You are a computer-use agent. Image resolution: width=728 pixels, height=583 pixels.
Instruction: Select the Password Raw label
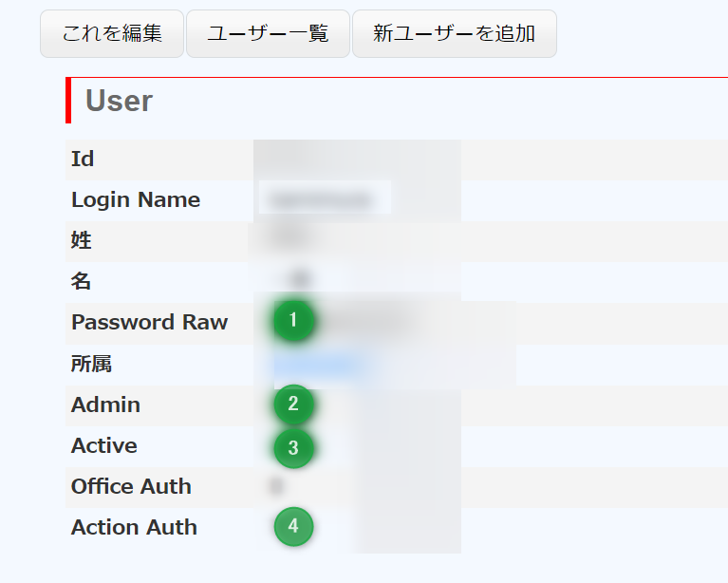[149, 322]
